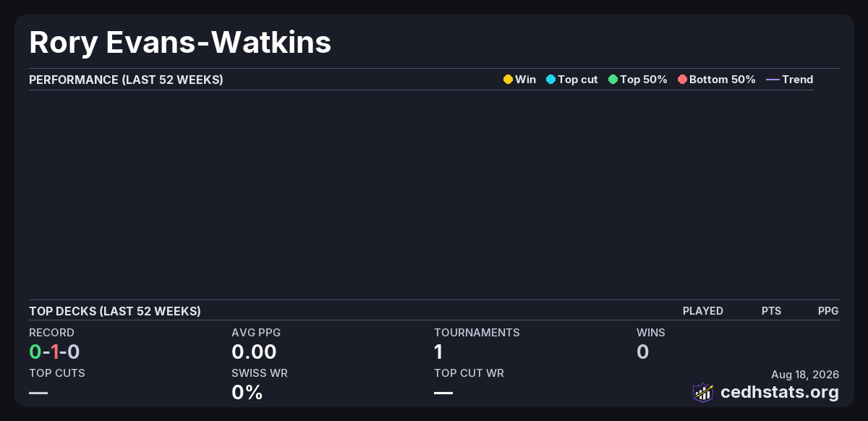
Task: Toggle the Top cut legend label
Action: coord(578,80)
